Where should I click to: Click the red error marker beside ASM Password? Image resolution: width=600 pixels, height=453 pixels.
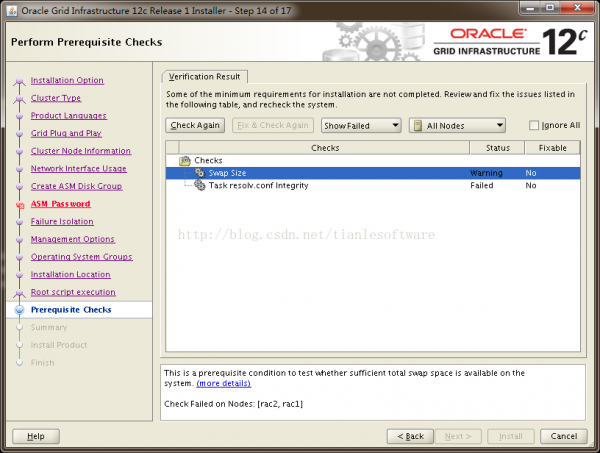[x=20, y=205]
